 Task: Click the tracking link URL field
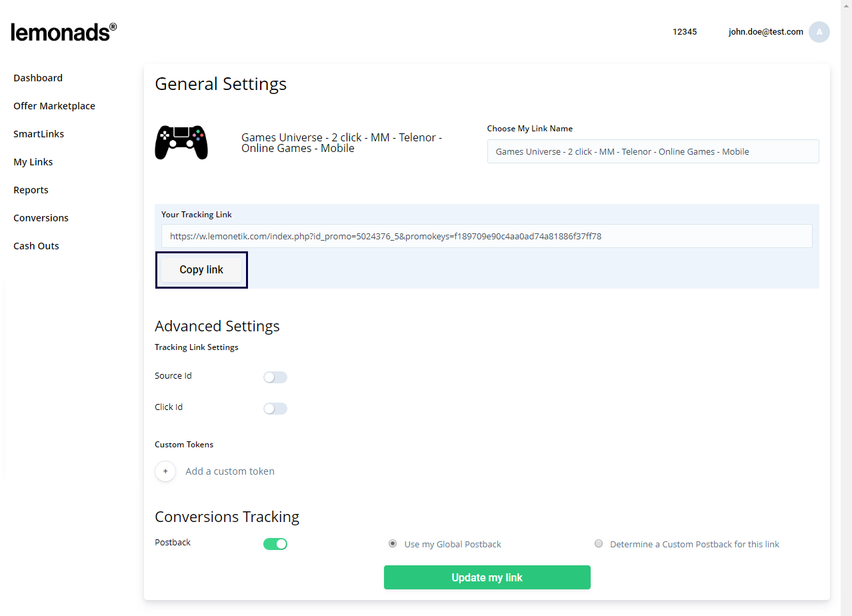point(486,236)
